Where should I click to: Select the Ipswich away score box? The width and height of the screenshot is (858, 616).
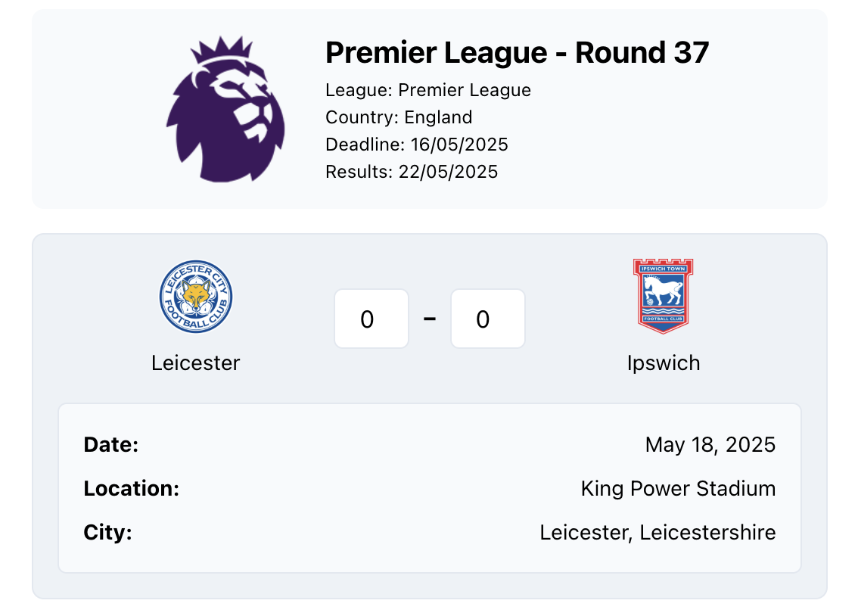click(x=487, y=319)
